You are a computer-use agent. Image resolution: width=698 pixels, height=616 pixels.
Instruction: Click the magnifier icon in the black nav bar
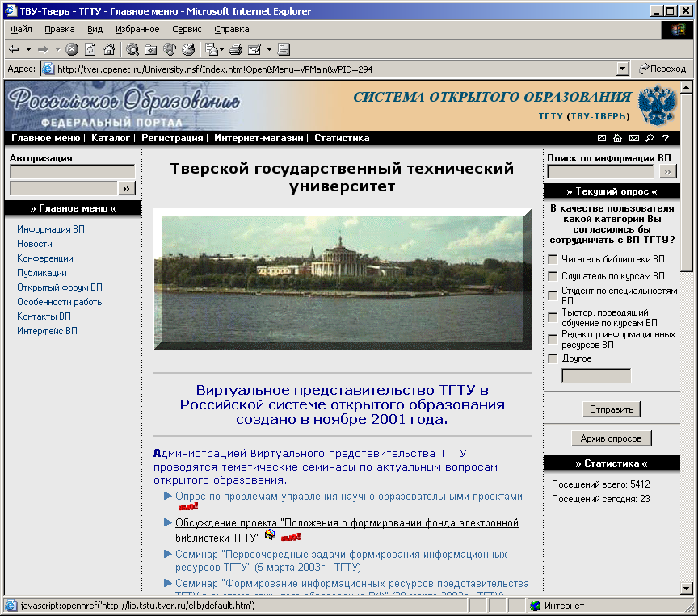coord(650,138)
